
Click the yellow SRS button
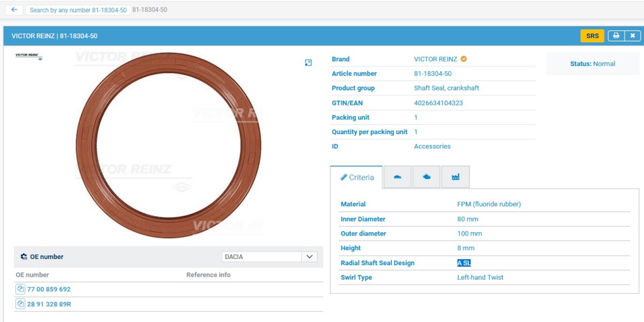pyautogui.click(x=592, y=36)
